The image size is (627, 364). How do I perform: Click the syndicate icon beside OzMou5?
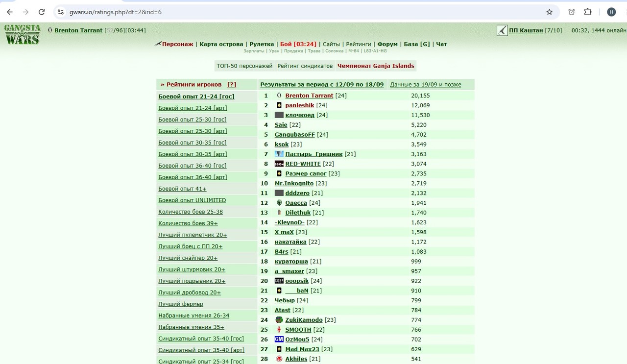click(279, 339)
